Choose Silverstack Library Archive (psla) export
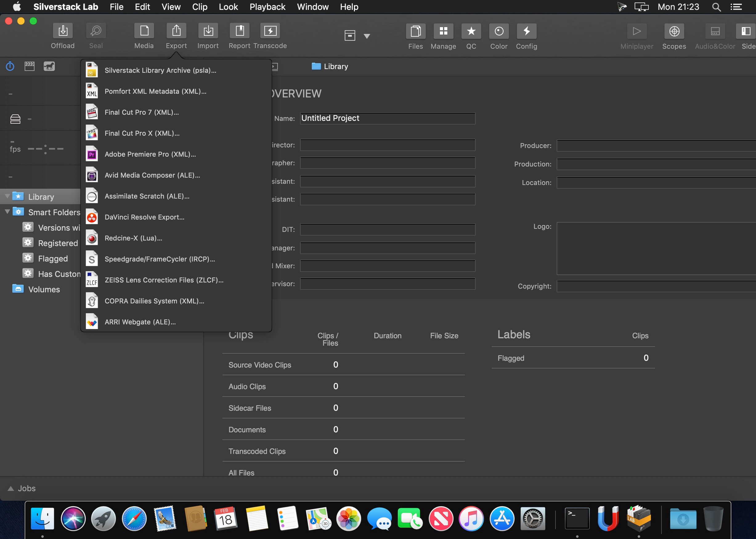The width and height of the screenshot is (756, 539). (176, 70)
